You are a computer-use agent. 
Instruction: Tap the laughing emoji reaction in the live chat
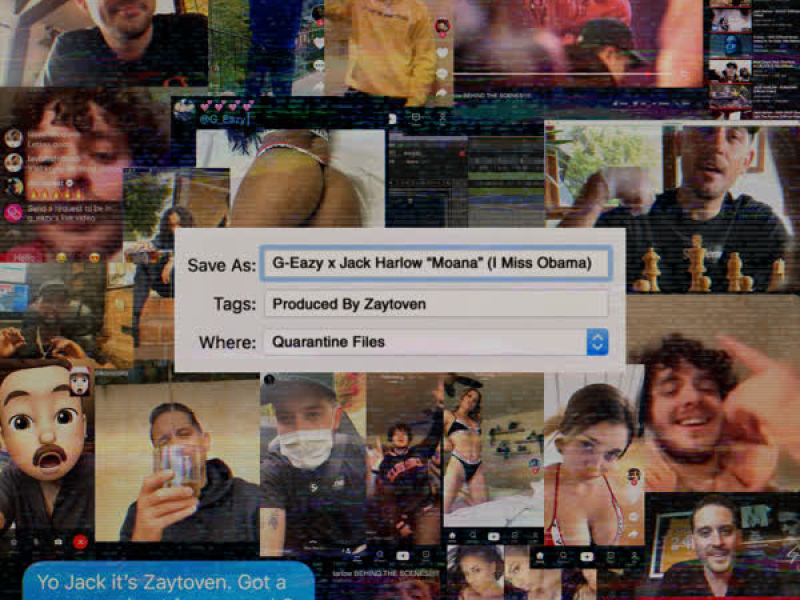(62, 257)
